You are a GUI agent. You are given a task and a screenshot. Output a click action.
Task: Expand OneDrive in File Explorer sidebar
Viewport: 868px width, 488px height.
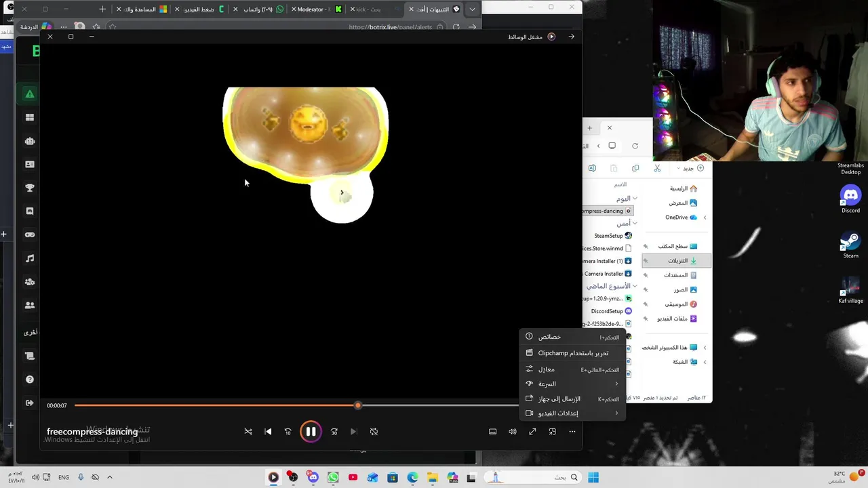705,218
